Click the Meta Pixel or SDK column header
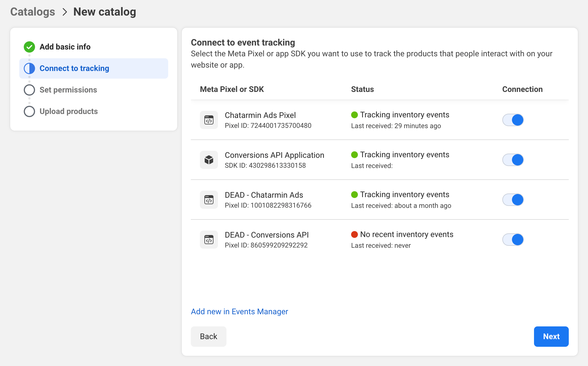This screenshot has height=366, width=588. coord(232,89)
